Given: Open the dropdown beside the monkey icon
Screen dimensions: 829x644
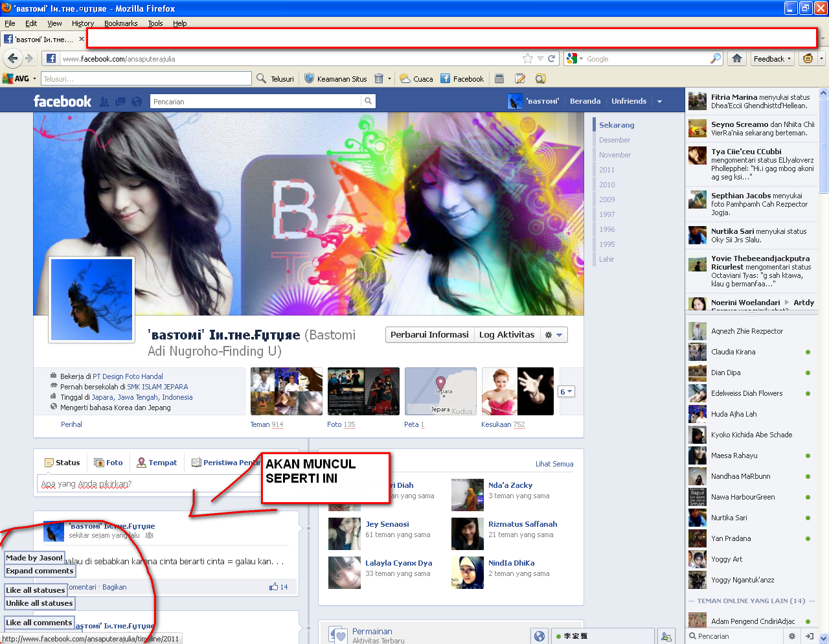Looking at the screenshot, I should (x=821, y=58).
